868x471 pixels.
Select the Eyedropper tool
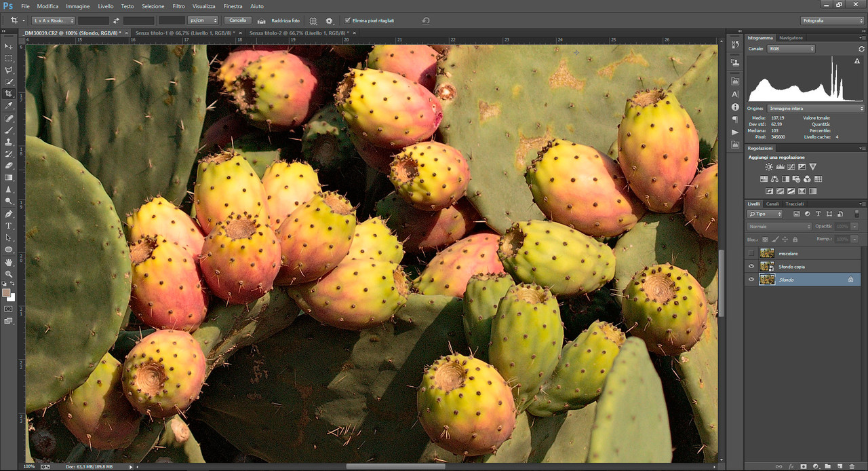coord(9,106)
